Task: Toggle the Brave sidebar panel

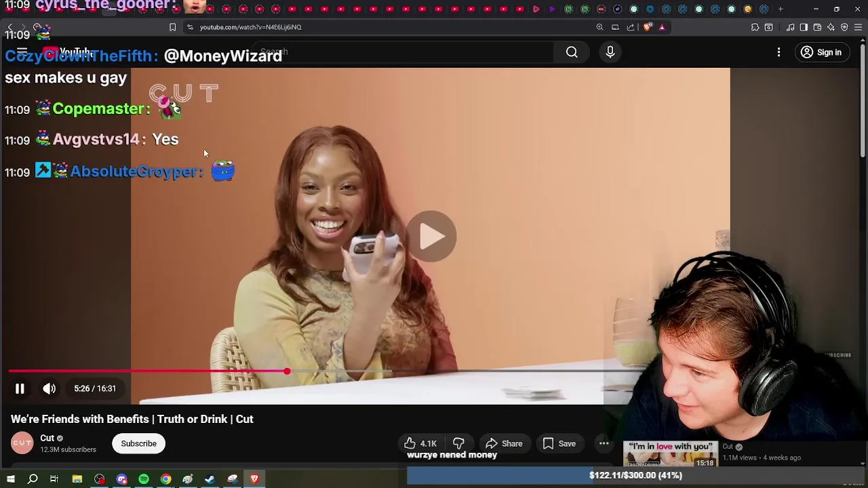Action: (x=804, y=27)
